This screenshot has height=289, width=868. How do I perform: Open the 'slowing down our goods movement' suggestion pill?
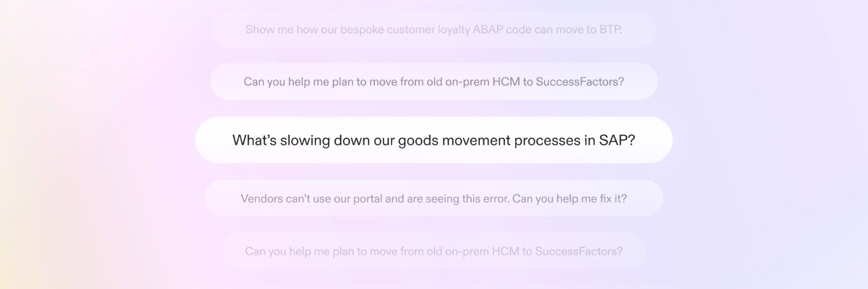click(433, 140)
